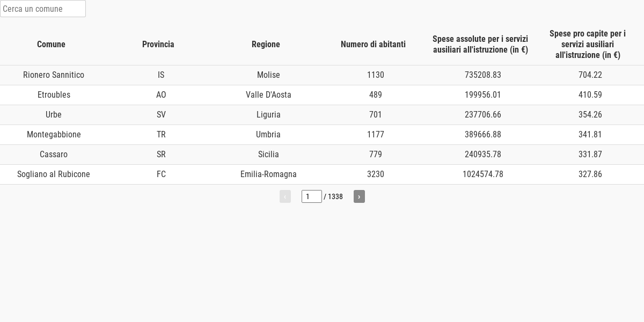
Task: Click the Cassaro comune cell
Action: (x=54, y=155)
